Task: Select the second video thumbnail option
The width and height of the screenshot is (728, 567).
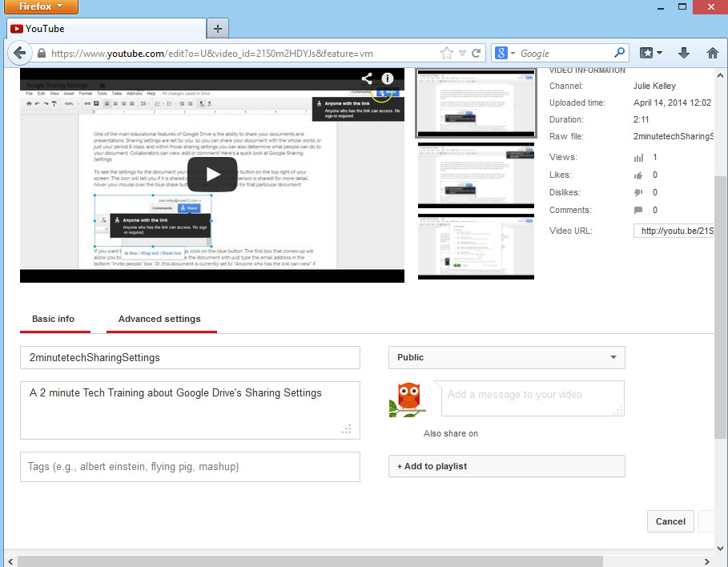Action: (476, 175)
